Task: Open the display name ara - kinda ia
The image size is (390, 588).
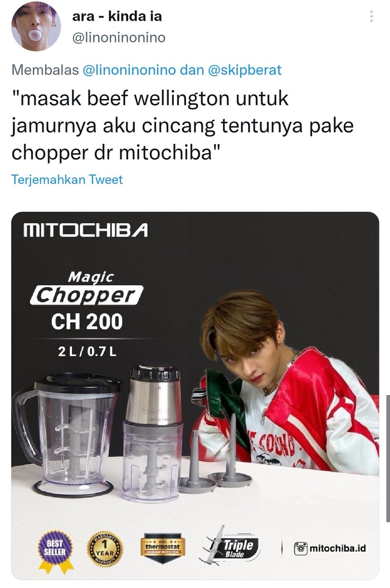Action: [x=116, y=17]
